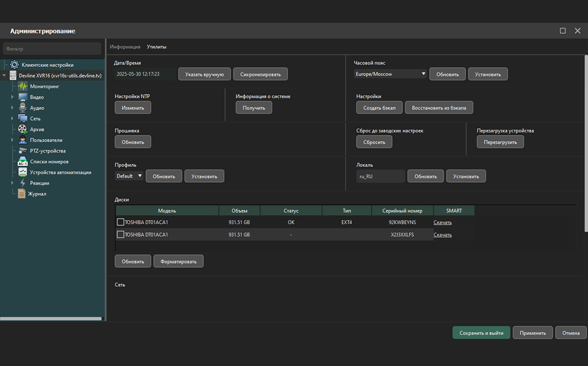
Task: Open the Europe/Moscow timezone dropdown
Action: click(x=390, y=74)
